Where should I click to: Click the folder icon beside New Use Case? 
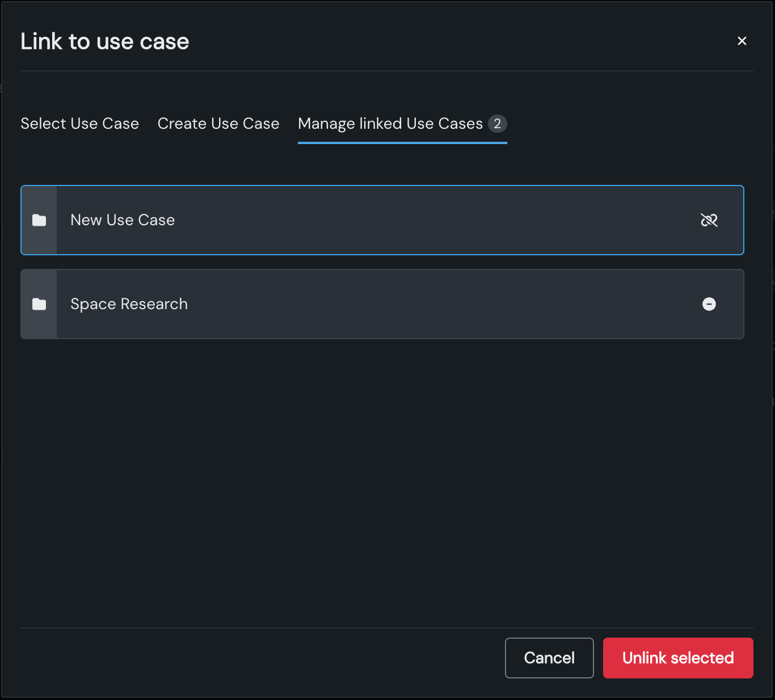pyautogui.click(x=39, y=220)
